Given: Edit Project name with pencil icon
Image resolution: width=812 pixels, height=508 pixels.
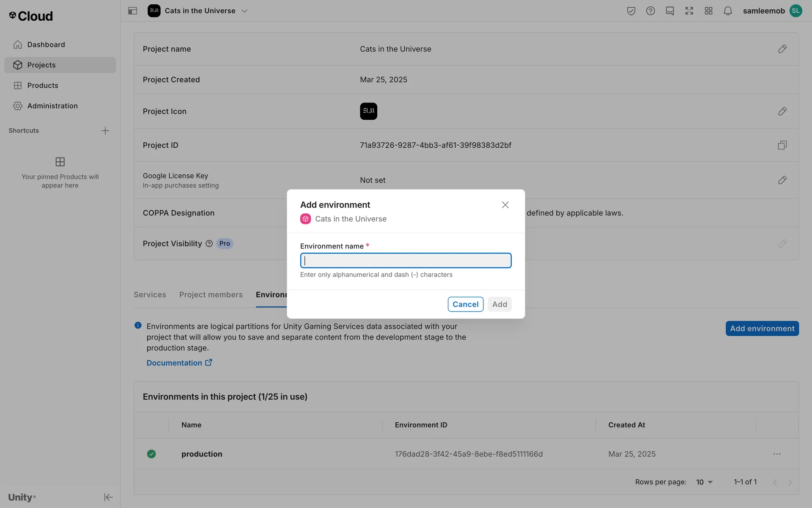Looking at the screenshot, I should tap(782, 49).
